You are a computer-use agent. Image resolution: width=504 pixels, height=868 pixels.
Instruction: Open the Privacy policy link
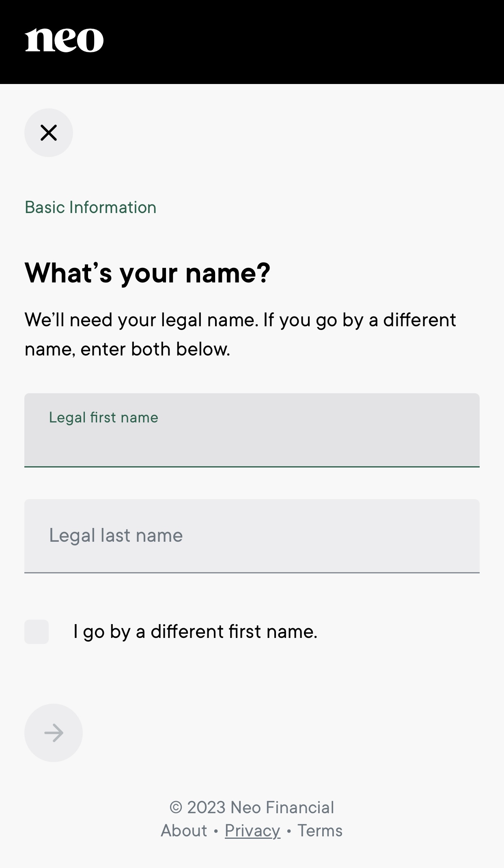[252, 831]
